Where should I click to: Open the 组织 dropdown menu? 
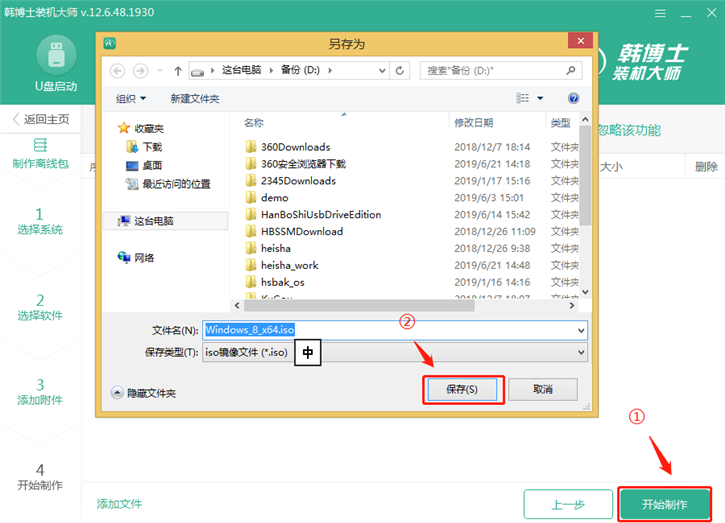(x=131, y=98)
